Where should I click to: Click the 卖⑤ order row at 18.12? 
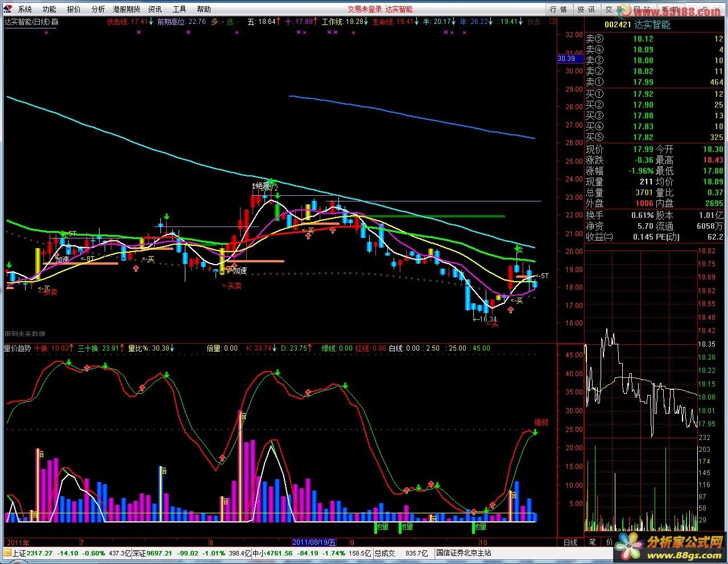tap(655, 39)
